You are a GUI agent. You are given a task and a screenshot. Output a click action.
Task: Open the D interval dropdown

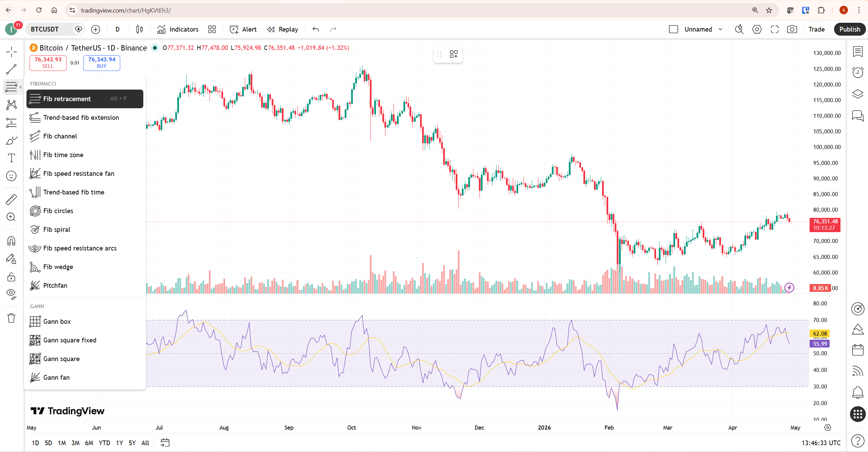point(117,30)
